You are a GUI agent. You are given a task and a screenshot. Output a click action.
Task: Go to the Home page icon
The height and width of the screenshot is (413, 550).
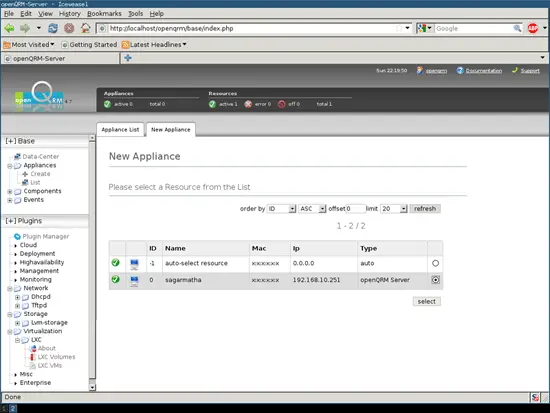[85, 28]
